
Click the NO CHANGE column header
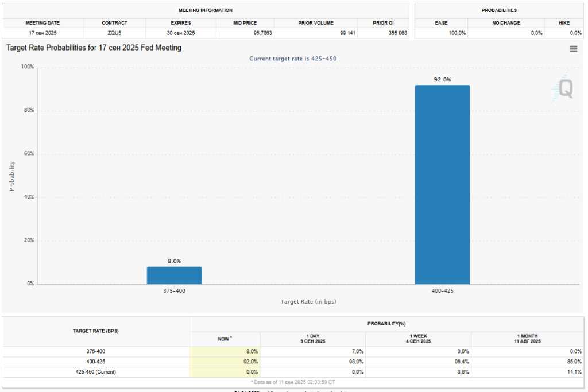click(x=506, y=23)
